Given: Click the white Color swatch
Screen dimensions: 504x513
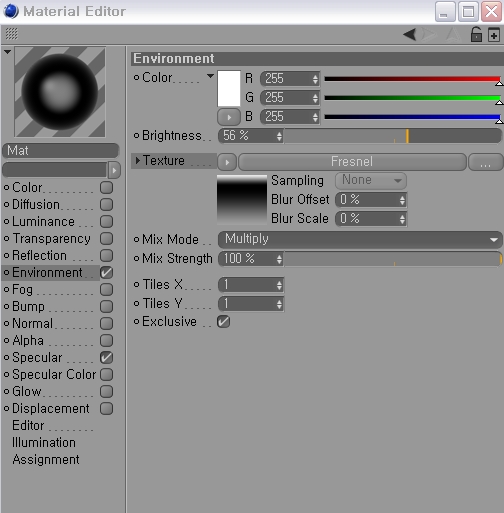Looking at the screenshot, I should [x=229, y=88].
